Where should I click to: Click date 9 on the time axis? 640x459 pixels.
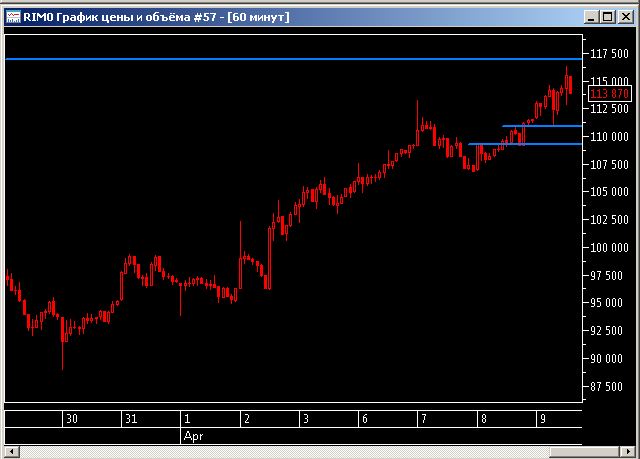[543, 419]
